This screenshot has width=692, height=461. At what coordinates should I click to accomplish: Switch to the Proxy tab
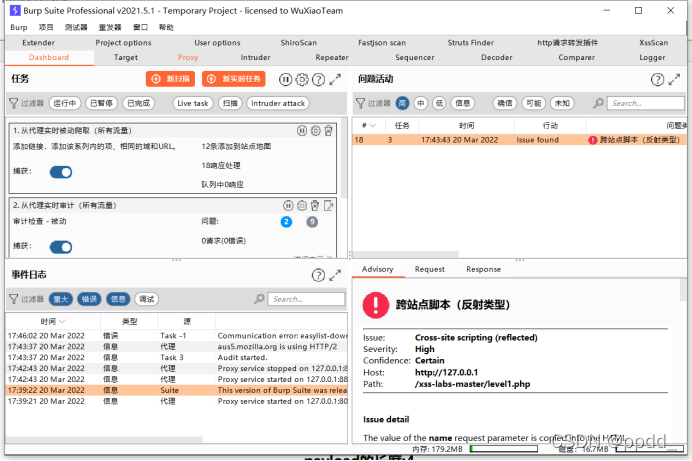pos(188,57)
